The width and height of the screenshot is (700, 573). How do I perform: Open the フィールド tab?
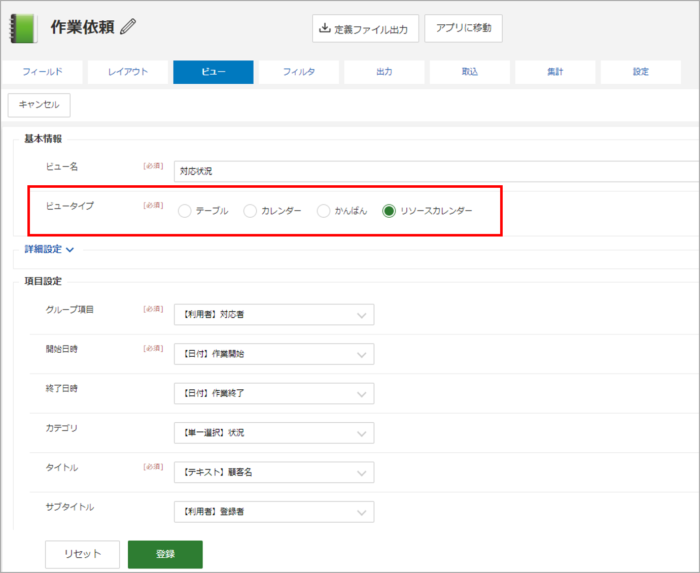coord(42,72)
